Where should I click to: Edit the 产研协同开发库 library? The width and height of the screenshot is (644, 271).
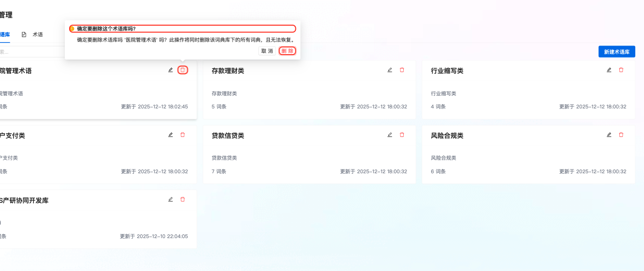coord(170,199)
